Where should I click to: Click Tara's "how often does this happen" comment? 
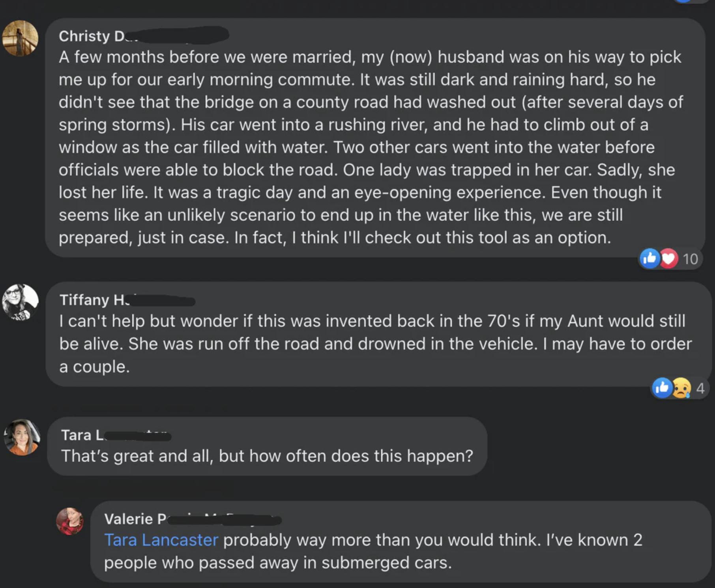click(x=267, y=456)
